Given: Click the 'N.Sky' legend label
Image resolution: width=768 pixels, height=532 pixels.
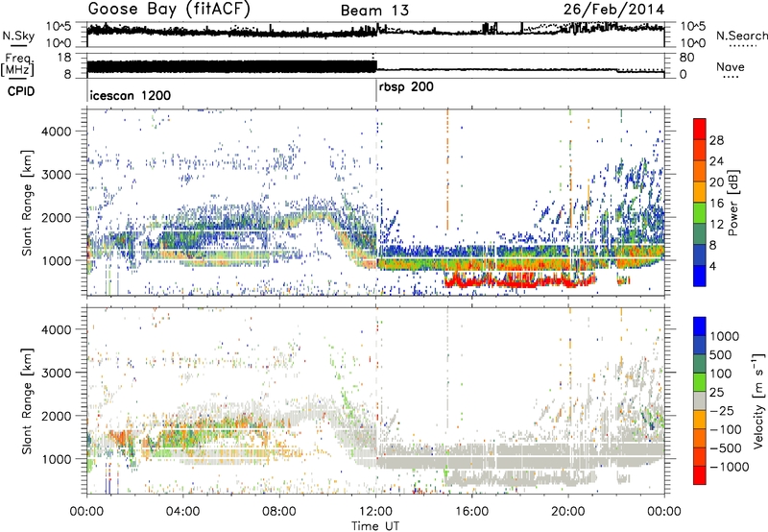Looking at the screenshot, I should coord(18,36).
